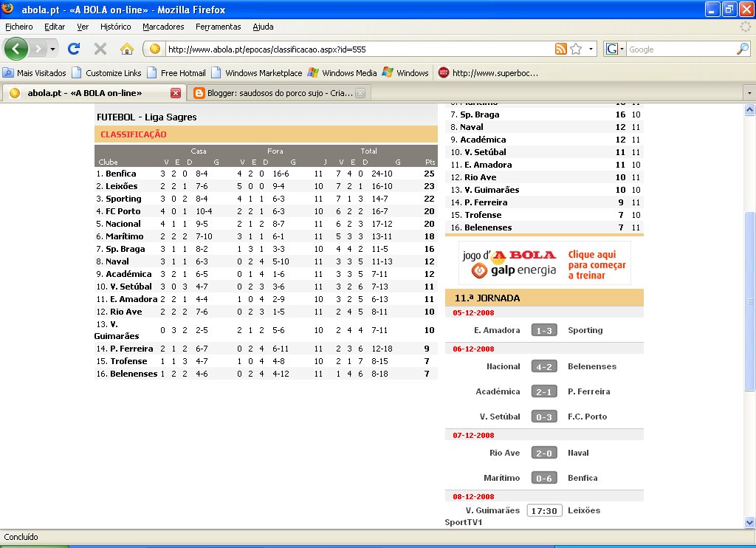Open the Histórico menu
The image size is (756, 548).
click(x=115, y=27)
